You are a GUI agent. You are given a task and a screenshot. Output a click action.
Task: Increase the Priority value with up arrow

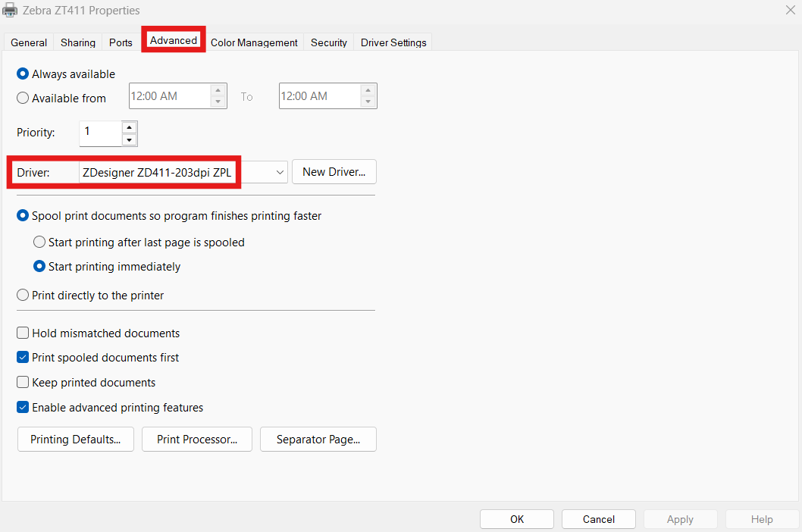click(129, 127)
